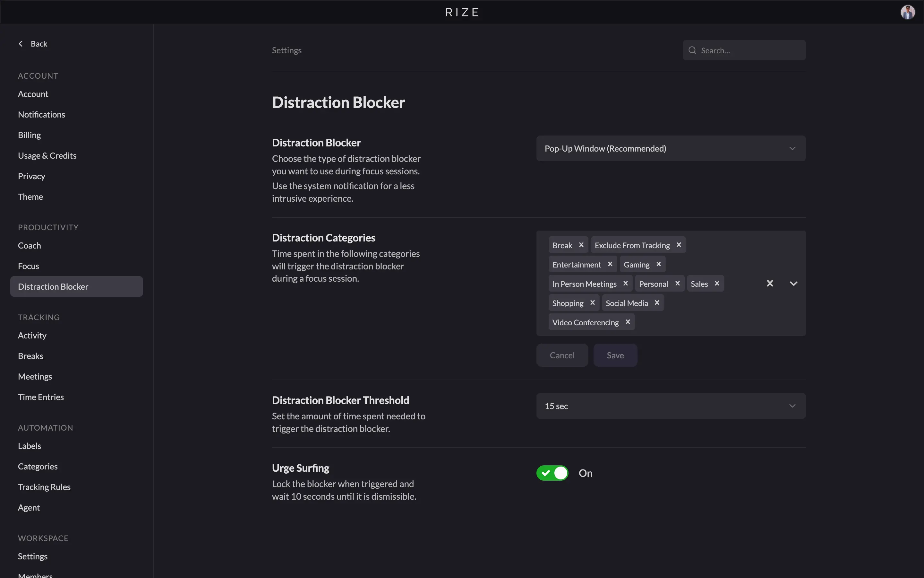Open Theme settings
924x578 pixels.
pyautogui.click(x=30, y=197)
